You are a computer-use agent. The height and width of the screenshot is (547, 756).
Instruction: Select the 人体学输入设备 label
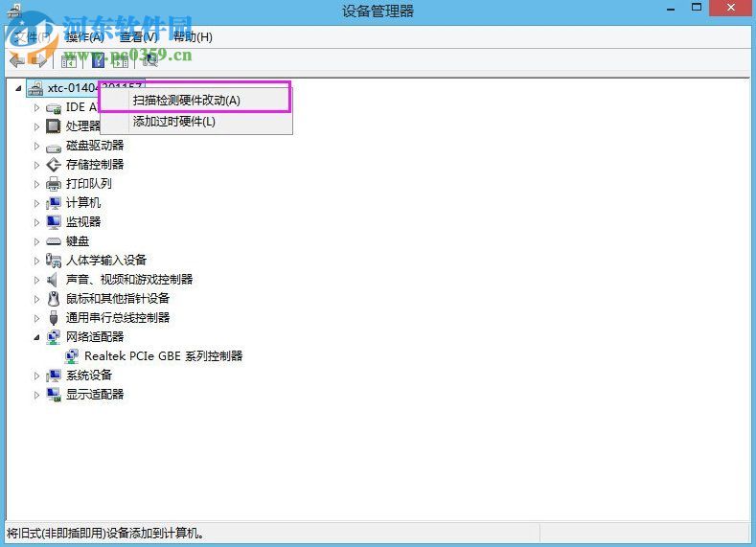[x=106, y=261]
